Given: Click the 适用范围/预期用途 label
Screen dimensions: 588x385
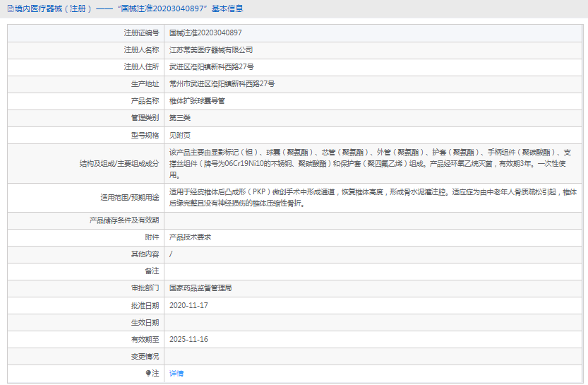Looking at the screenshot, I should point(130,197).
